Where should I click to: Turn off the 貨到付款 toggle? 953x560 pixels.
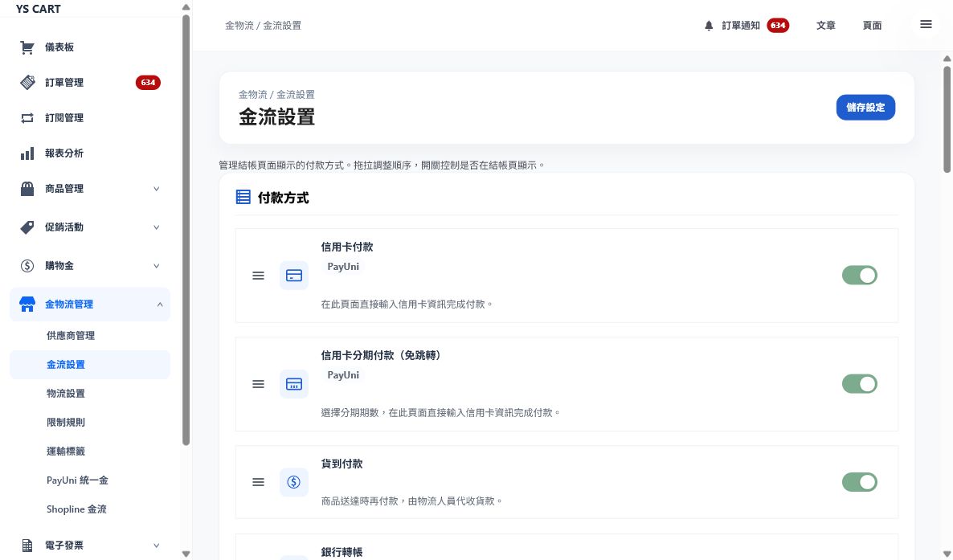pyautogui.click(x=860, y=482)
